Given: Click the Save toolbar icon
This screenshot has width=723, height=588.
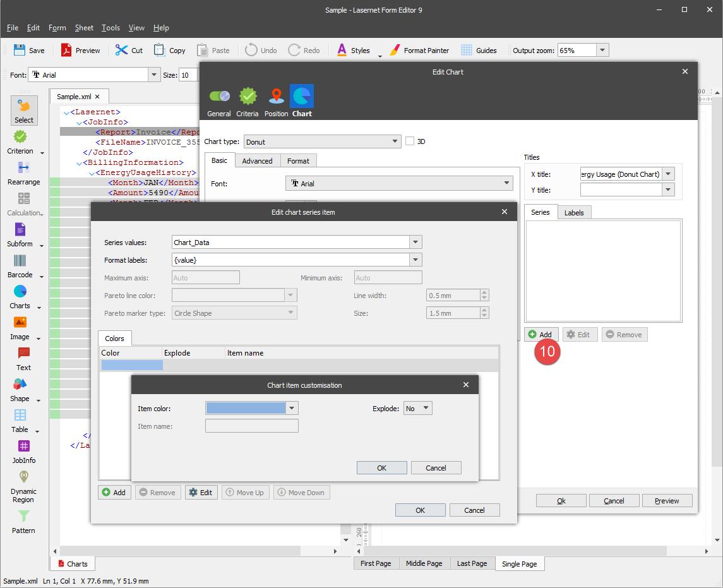Looking at the screenshot, I should (x=20, y=50).
